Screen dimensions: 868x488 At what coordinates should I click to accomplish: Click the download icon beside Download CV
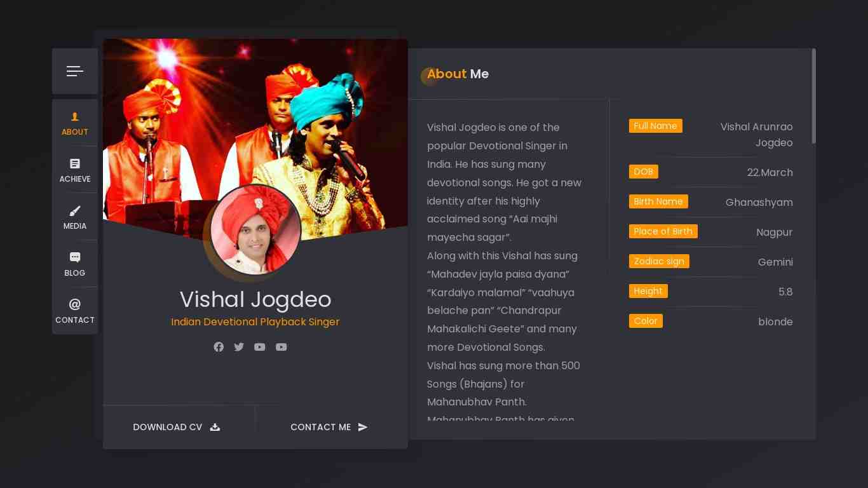click(215, 427)
